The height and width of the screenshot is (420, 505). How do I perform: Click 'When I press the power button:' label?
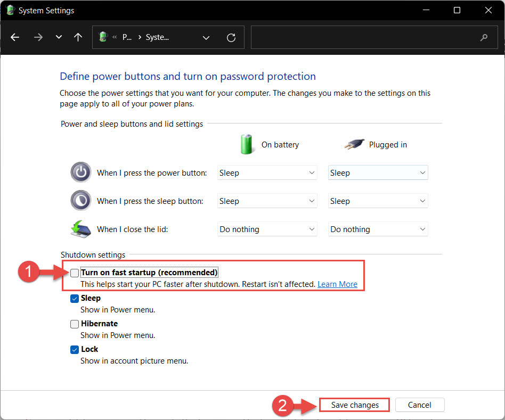point(152,173)
